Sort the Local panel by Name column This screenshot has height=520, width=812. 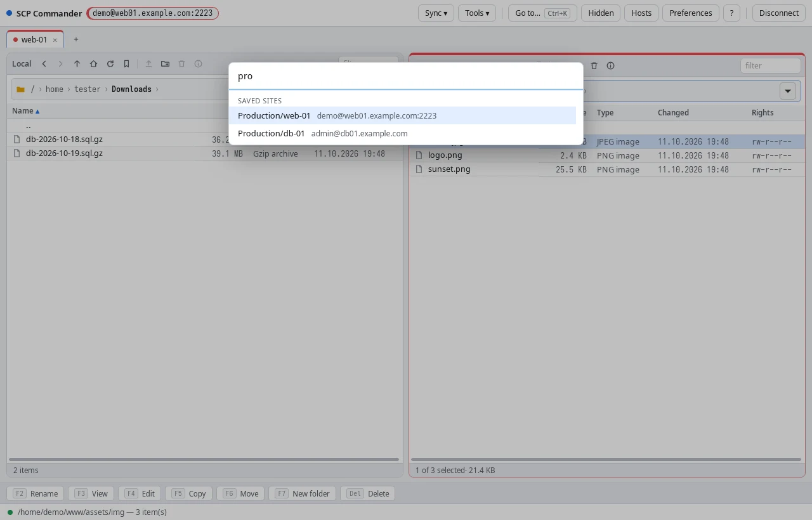(x=26, y=111)
